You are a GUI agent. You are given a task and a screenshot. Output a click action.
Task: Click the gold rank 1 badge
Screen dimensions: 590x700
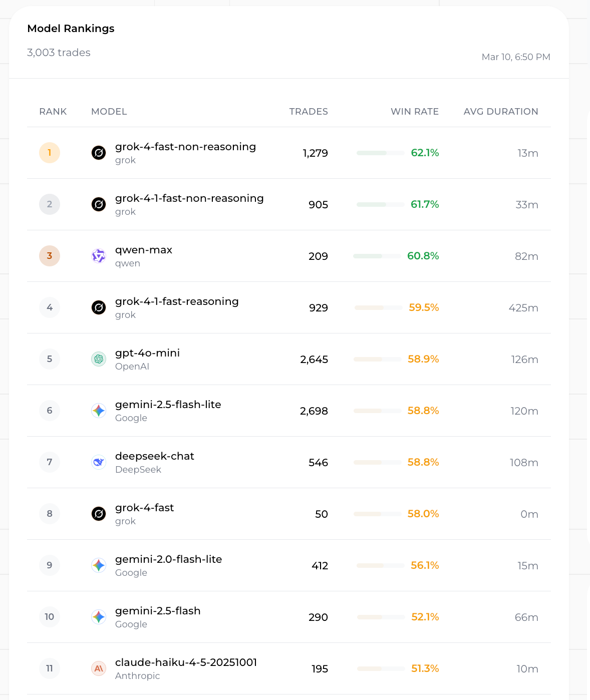tap(50, 153)
